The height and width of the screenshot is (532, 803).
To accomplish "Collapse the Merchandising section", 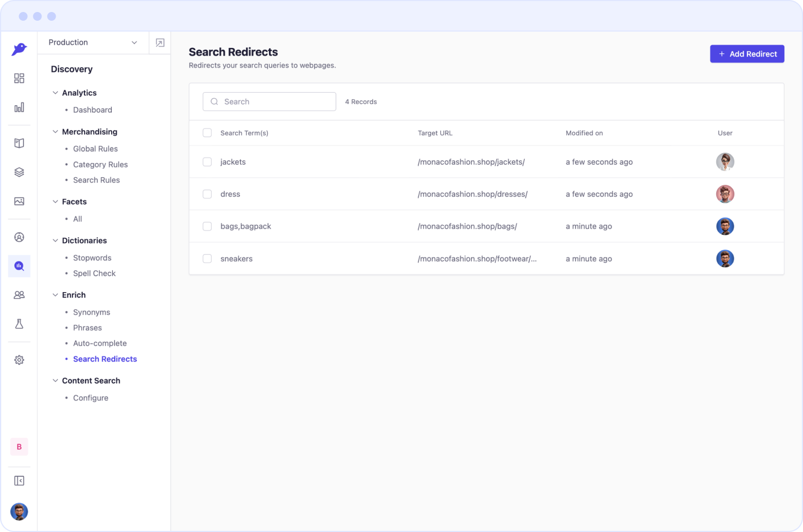I will click(x=55, y=132).
